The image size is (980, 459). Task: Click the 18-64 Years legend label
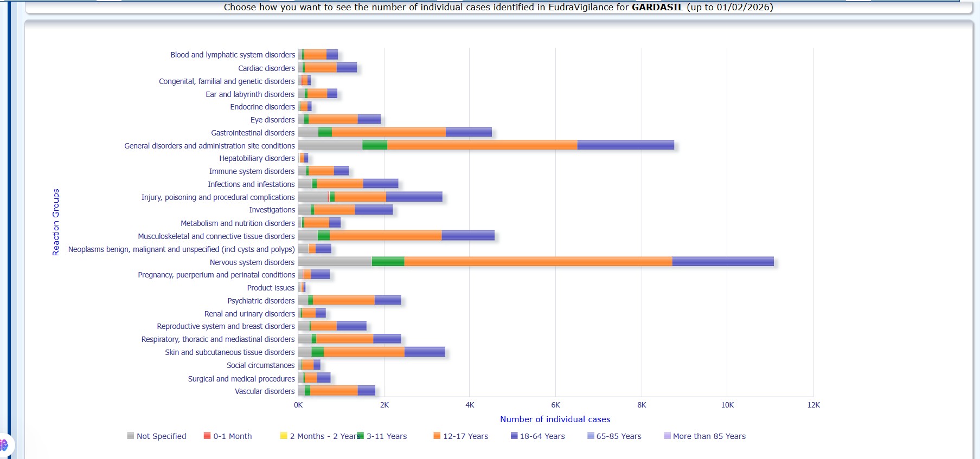[542, 436]
